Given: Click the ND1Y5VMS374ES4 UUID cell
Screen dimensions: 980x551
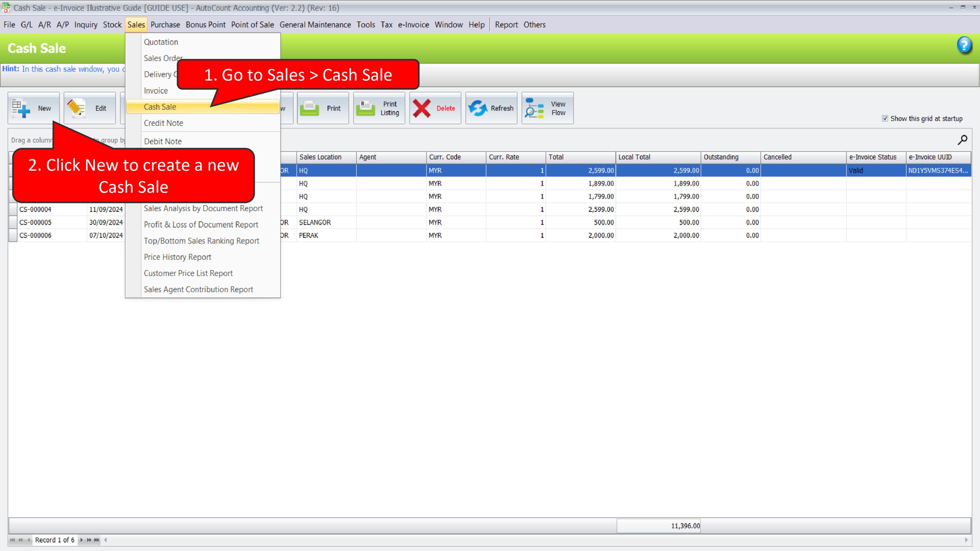Looking at the screenshot, I should point(938,170).
